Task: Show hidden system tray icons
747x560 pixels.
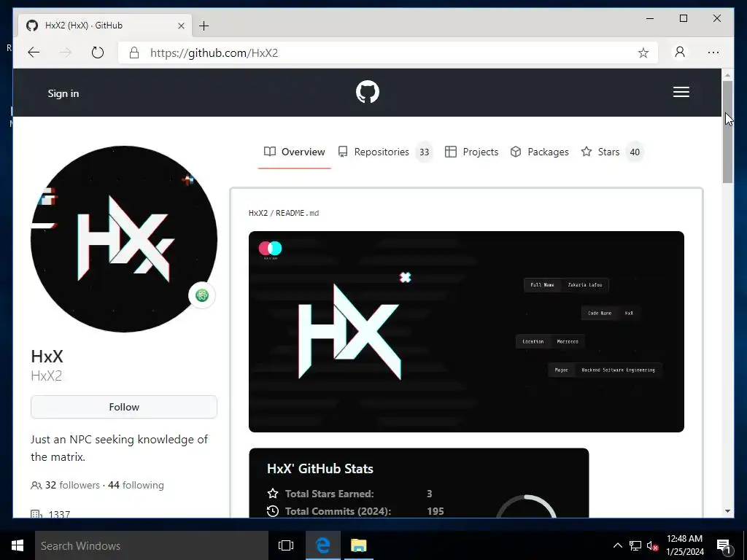Action: coord(617,545)
